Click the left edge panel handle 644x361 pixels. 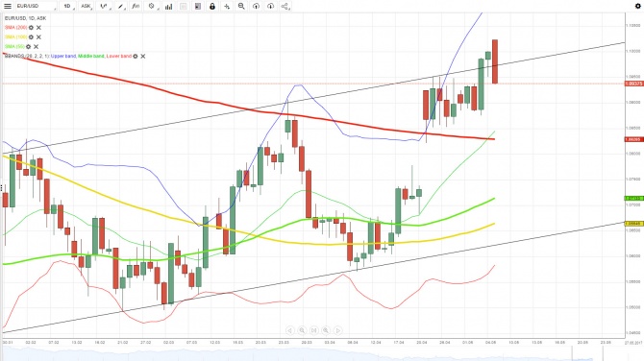[x=1, y=188]
